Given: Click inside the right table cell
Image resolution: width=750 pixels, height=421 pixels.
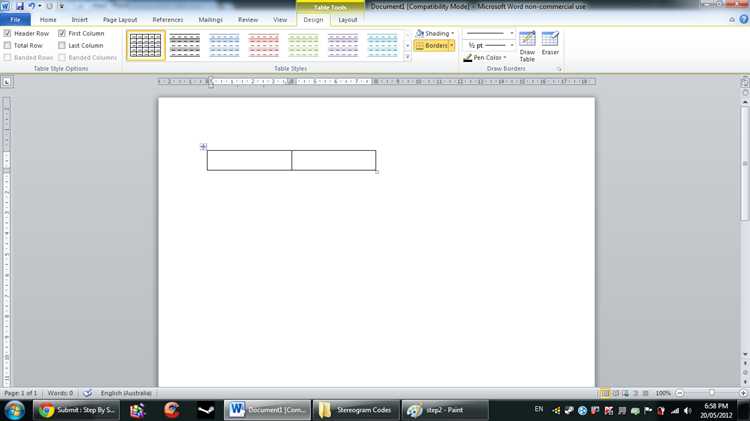Looking at the screenshot, I should [x=334, y=160].
